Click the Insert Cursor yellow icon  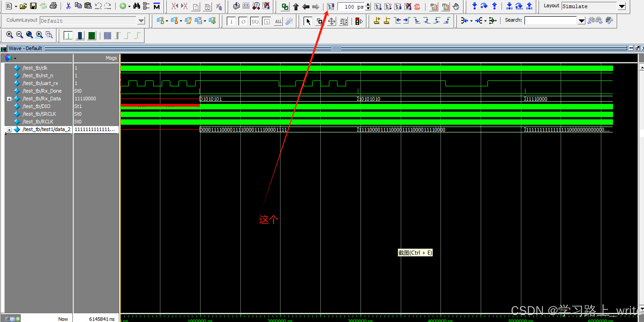pyautogui.click(x=377, y=21)
